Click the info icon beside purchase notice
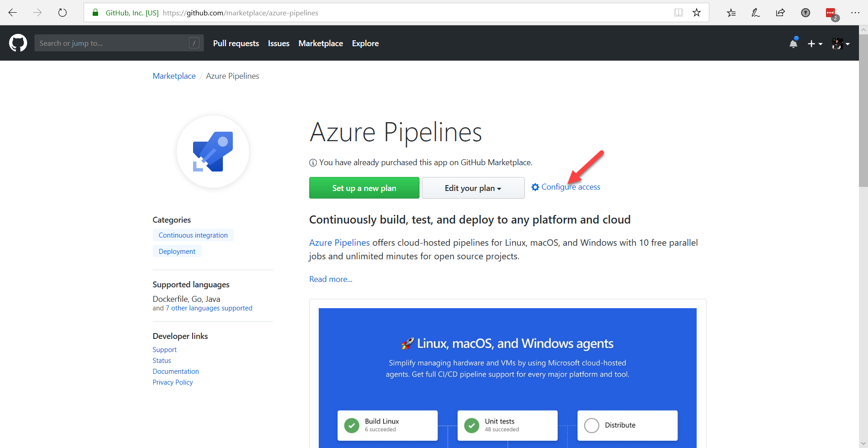 pyautogui.click(x=313, y=162)
